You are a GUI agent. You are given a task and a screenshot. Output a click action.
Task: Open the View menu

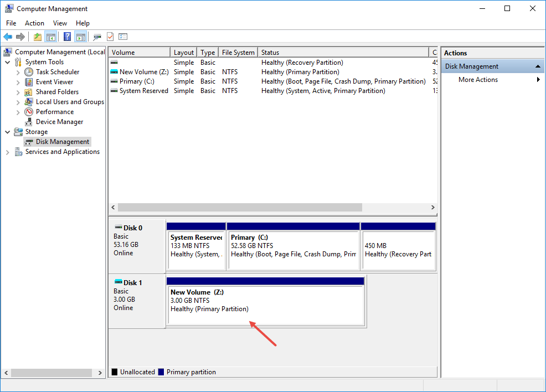point(60,23)
